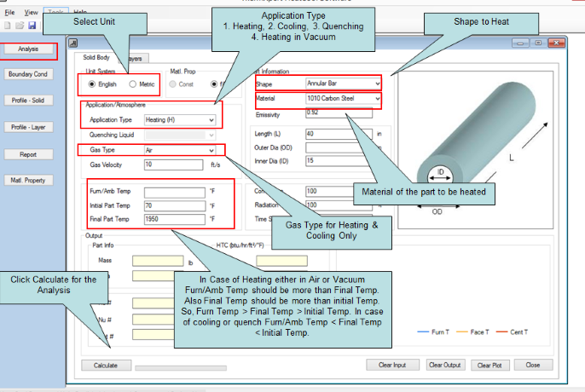
Task: Click the Furn/Amb Temp input field
Action: (175, 193)
